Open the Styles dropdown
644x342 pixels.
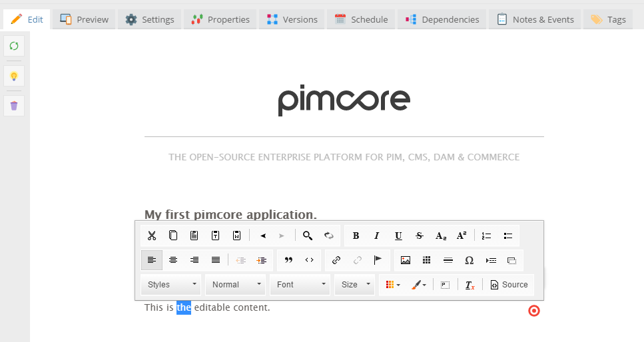[x=172, y=285]
